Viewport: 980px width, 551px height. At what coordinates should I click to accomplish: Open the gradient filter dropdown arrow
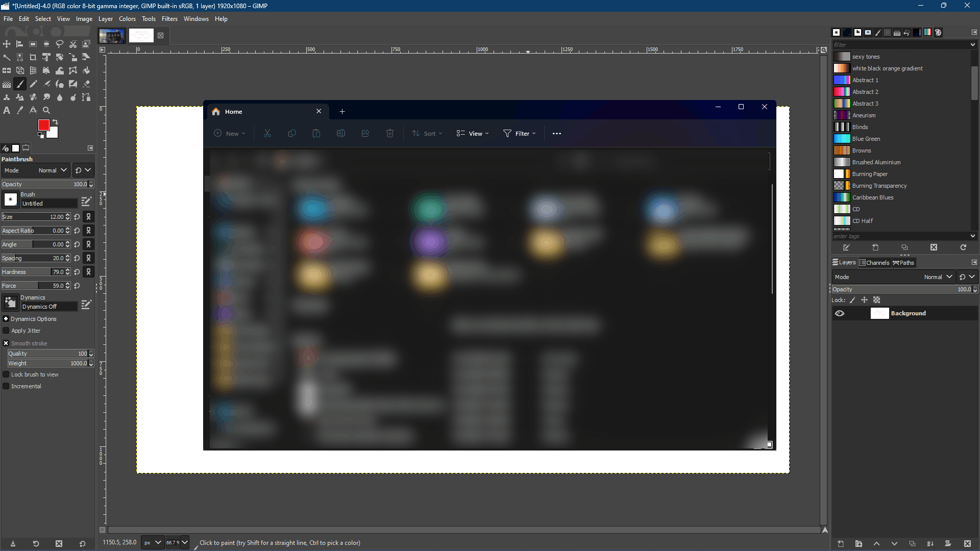pos(973,45)
